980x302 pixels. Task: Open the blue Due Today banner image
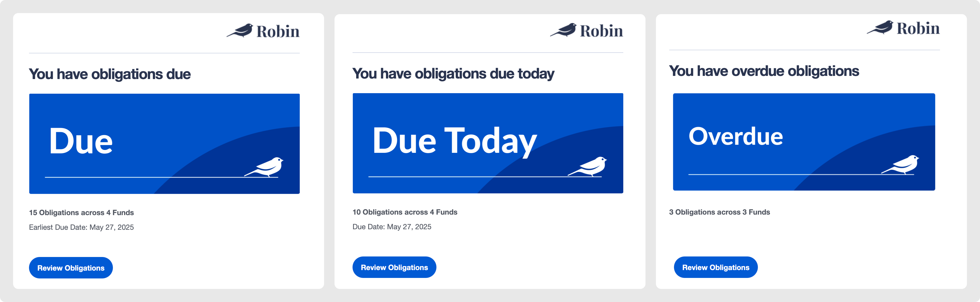click(488, 143)
